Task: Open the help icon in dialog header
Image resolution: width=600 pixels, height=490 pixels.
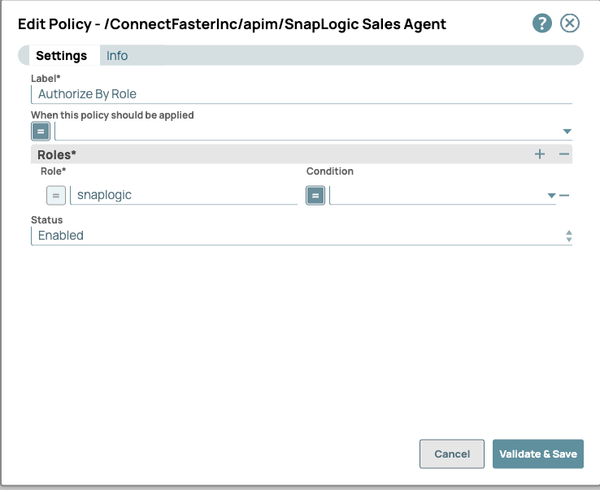Action: click(542, 24)
